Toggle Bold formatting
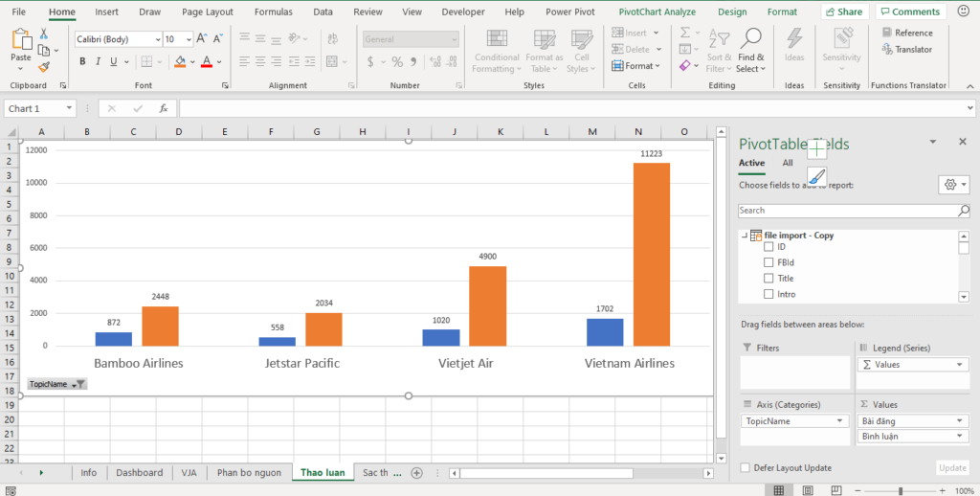 pyautogui.click(x=82, y=61)
